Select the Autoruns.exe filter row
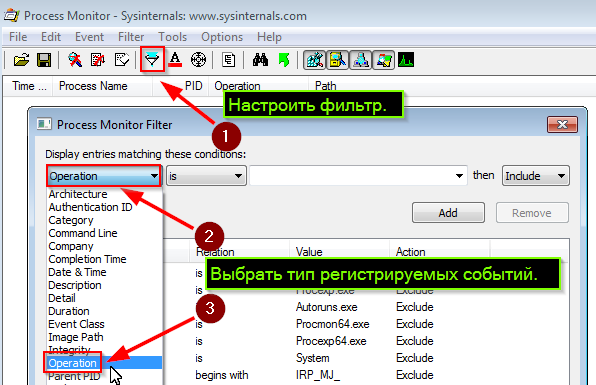The image size is (596, 385). point(366,307)
